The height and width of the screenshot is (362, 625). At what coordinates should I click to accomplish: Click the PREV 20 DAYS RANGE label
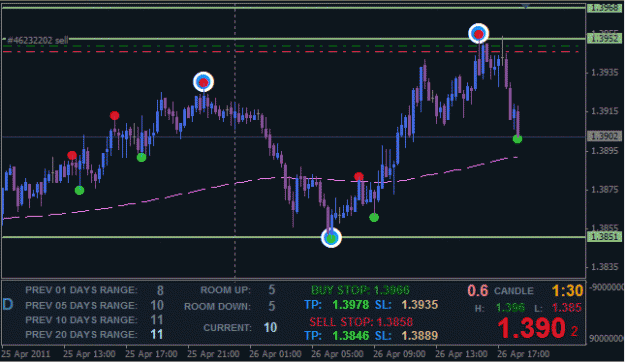pyautogui.click(x=81, y=334)
